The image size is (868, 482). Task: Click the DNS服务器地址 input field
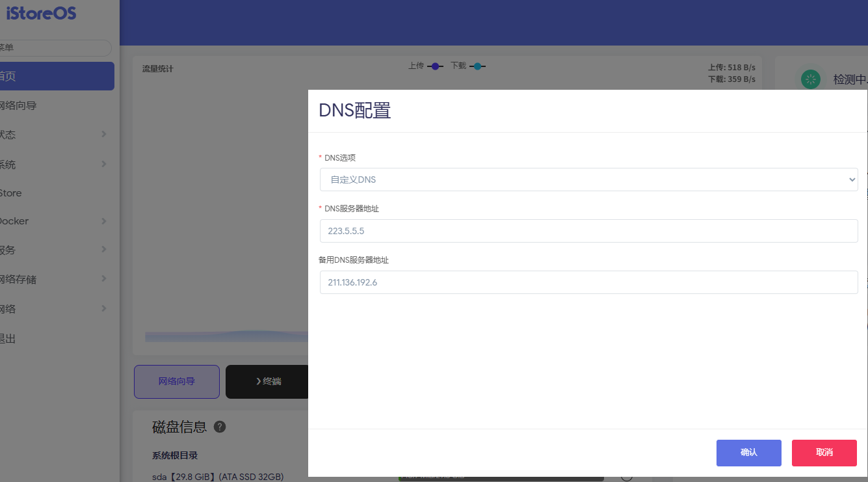pyautogui.click(x=588, y=231)
